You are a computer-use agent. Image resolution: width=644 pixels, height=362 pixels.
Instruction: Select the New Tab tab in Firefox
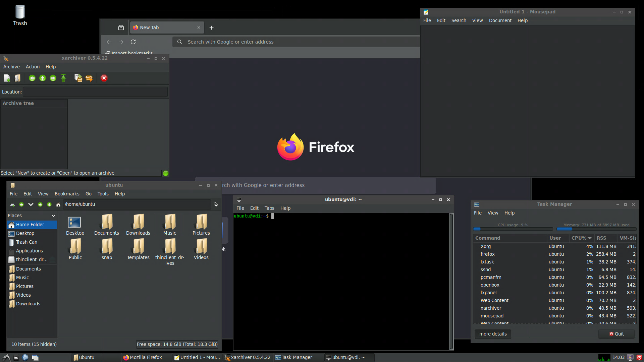pos(167,27)
